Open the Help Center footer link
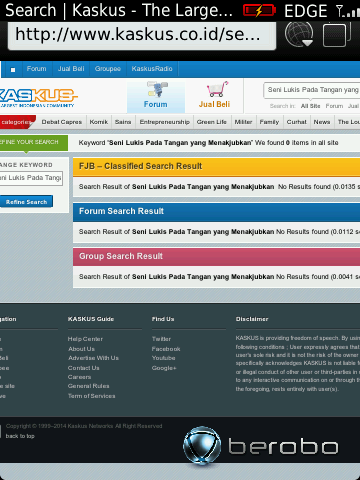Viewport: 360px width, 480px height. [85, 339]
